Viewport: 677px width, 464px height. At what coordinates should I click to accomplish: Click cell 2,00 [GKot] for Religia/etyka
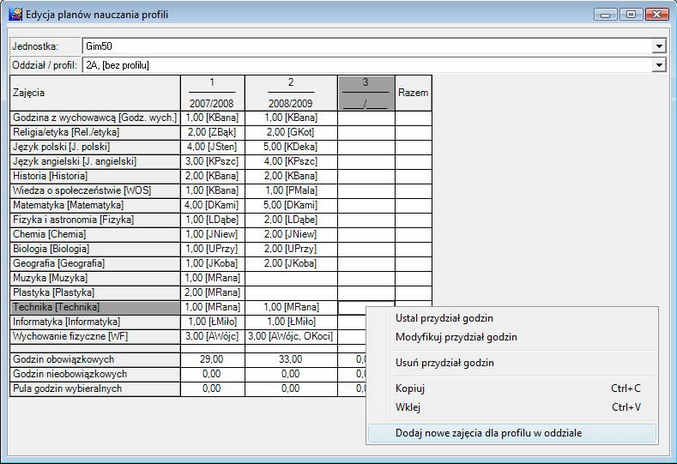tap(291, 133)
